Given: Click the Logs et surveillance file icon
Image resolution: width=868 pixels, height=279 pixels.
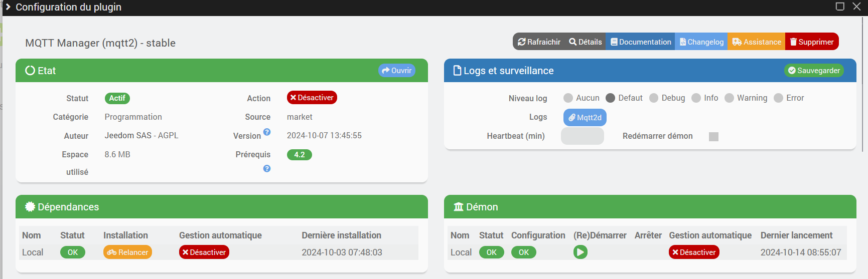Looking at the screenshot, I should [x=457, y=71].
